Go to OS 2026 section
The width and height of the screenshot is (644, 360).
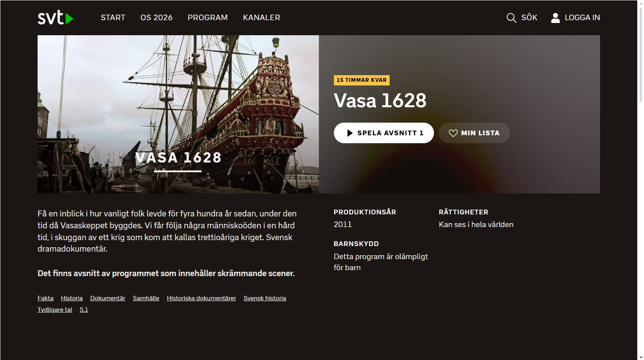coord(156,17)
